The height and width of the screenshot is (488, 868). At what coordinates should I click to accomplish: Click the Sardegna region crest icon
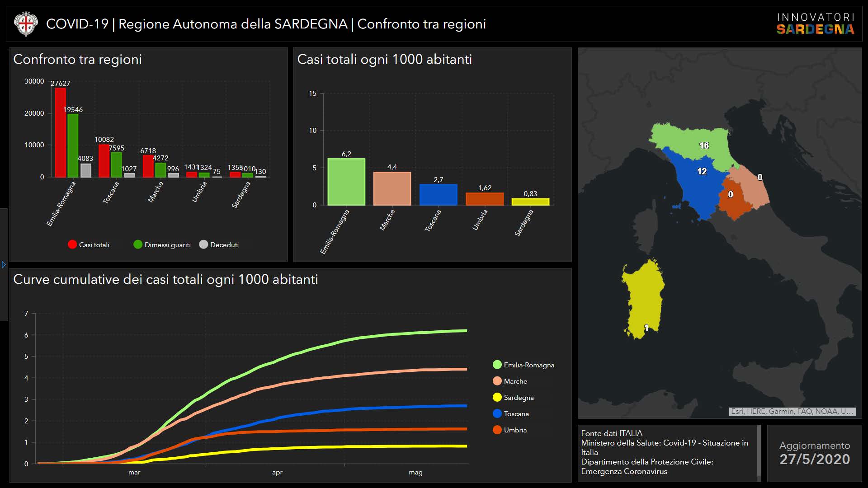[x=26, y=24]
